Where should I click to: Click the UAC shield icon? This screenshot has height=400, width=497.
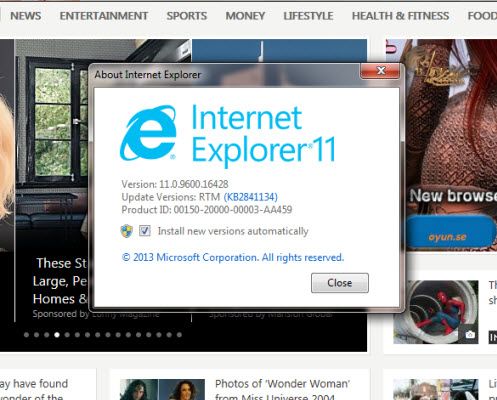[x=127, y=231]
